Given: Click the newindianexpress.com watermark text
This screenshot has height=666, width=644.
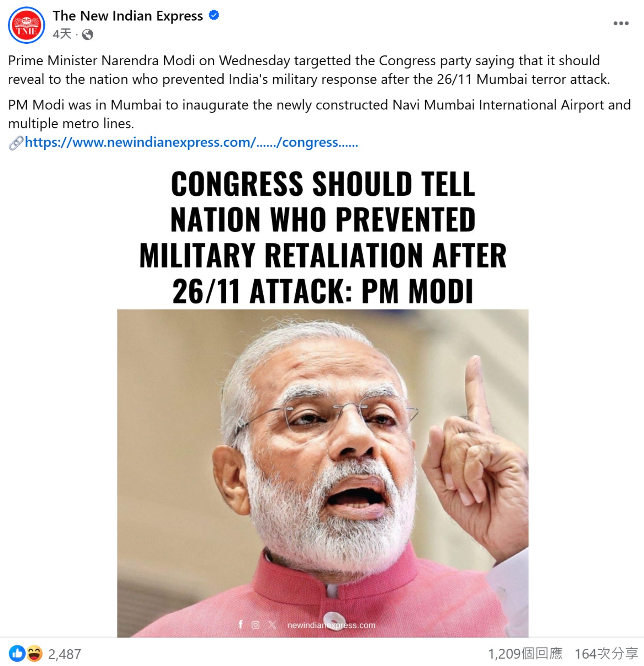Looking at the screenshot, I should (x=331, y=625).
